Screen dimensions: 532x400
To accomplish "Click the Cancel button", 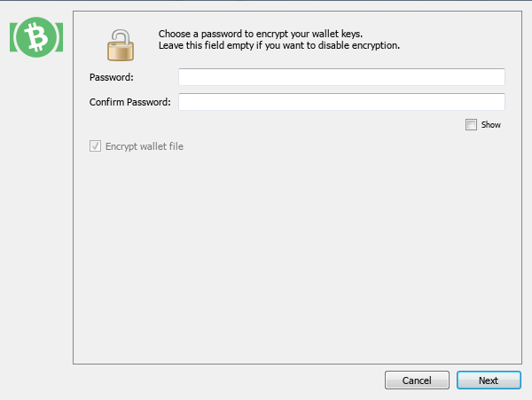I will pyautogui.click(x=417, y=380).
